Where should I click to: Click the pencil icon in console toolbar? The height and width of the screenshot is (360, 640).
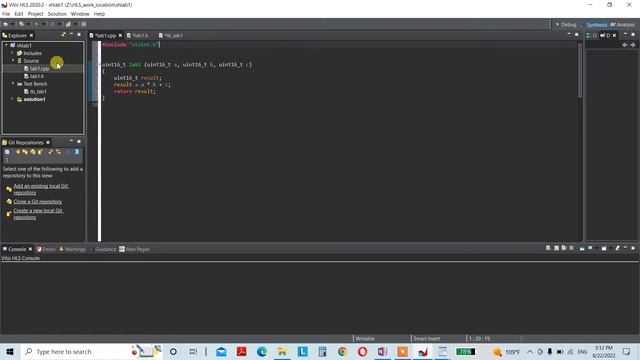pos(617,248)
